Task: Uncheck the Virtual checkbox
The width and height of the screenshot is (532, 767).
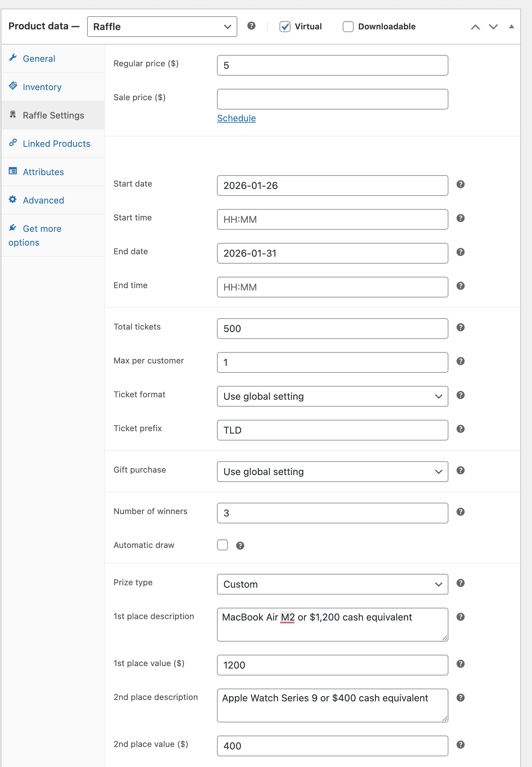Action: [x=285, y=27]
